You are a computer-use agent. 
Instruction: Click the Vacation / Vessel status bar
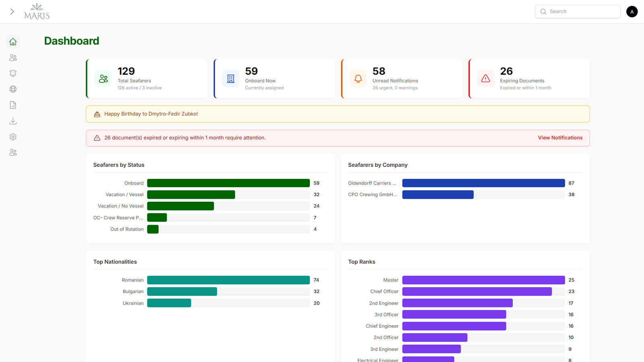[x=191, y=195]
